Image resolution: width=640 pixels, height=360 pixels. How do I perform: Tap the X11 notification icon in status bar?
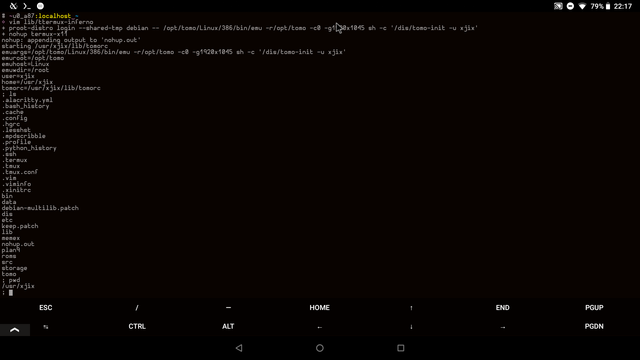pyautogui.click(x=13, y=6)
